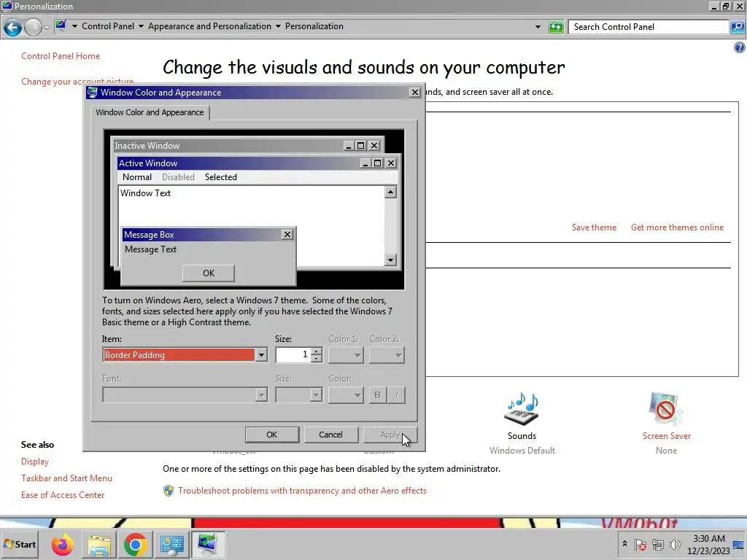Click Change your account picture link
The width and height of the screenshot is (747, 560).
pyautogui.click(x=77, y=82)
